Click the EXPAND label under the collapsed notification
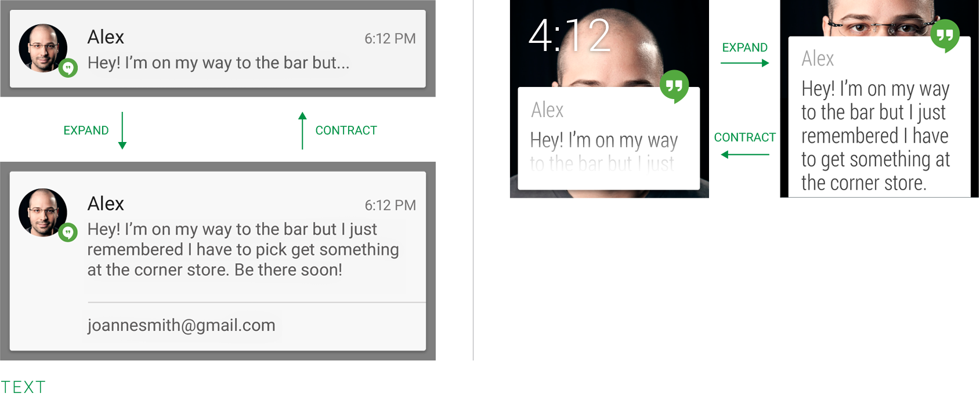This screenshot has width=980, height=397. click(x=86, y=130)
